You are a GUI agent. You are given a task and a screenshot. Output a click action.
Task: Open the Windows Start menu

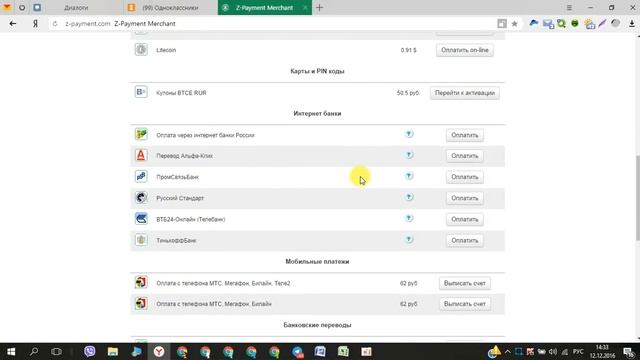(x=11, y=351)
